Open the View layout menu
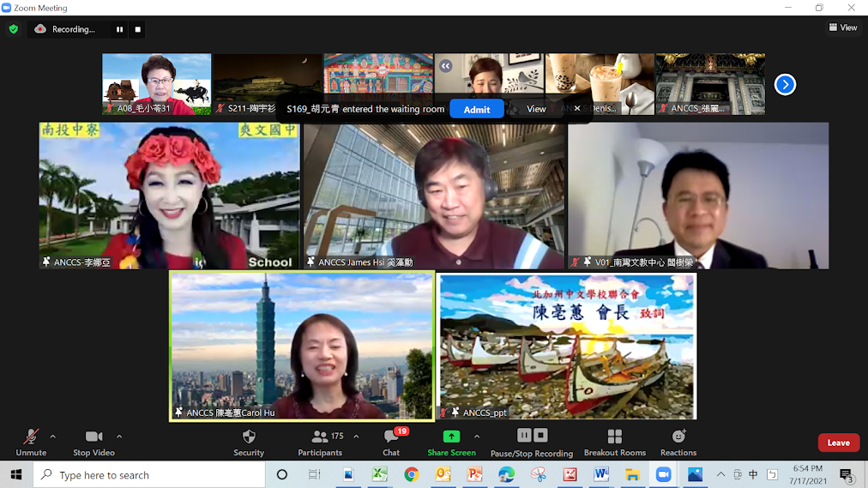Viewport: 868px width, 488px height. coord(842,27)
